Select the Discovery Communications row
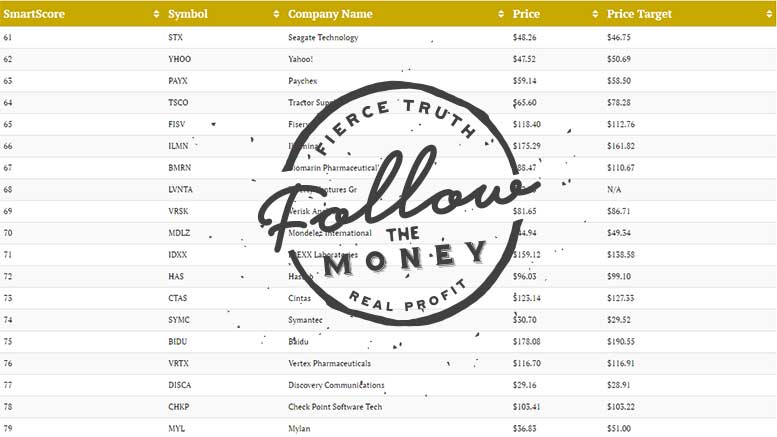The width and height of the screenshot is (777, 437). click(x=388, y=385)
